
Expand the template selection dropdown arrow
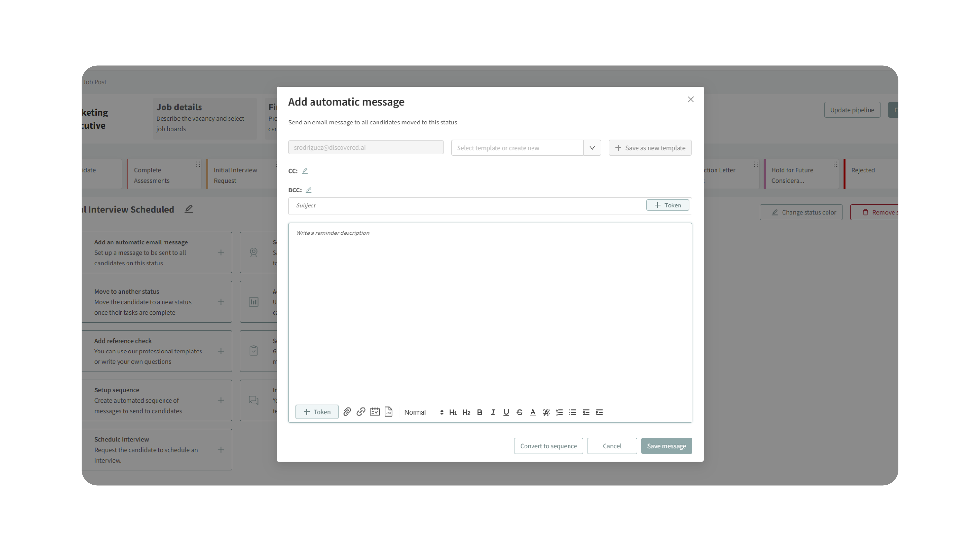click(x=592, y=147)
